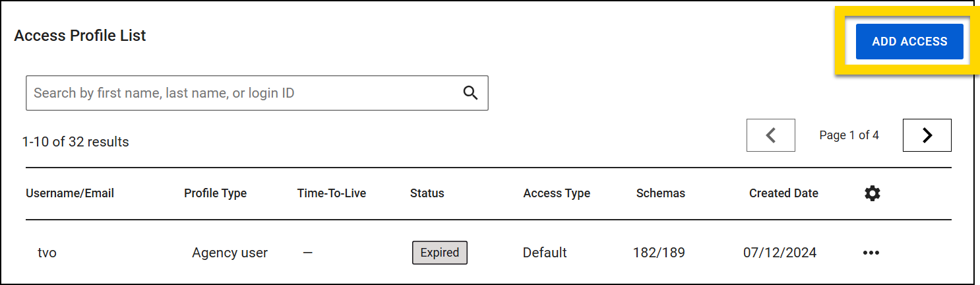Click the Schemas column header
980x285 pixels.
(660, 193)
